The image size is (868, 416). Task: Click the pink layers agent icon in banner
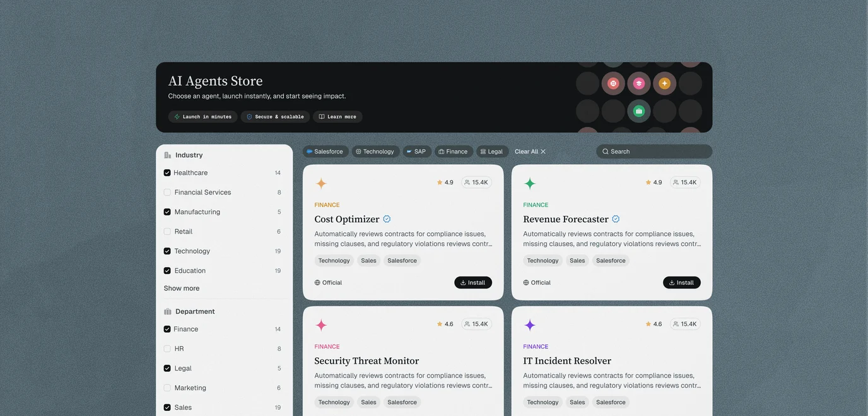pyautogui.click(x=638, y=83)
